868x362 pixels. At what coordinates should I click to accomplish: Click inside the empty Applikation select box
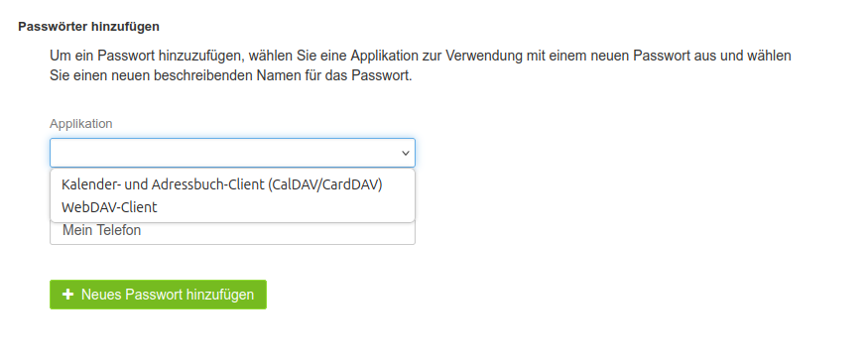click(x=232, y=153)
